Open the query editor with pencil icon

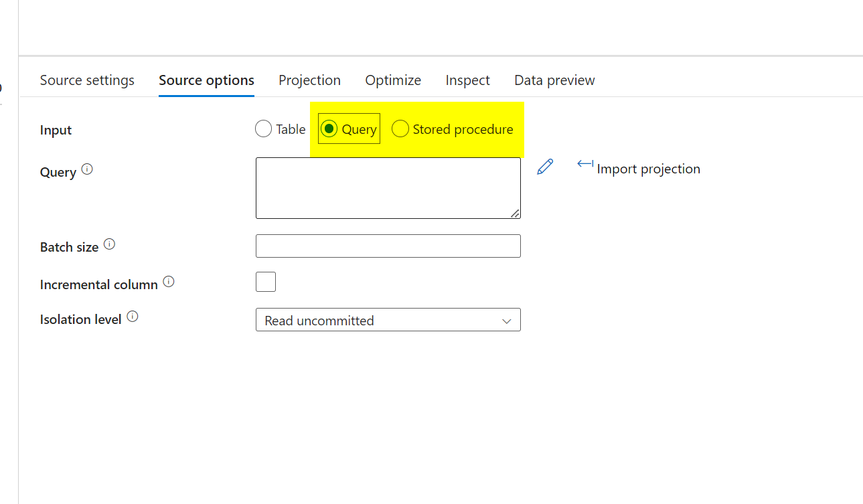click(x=545, y=166)
